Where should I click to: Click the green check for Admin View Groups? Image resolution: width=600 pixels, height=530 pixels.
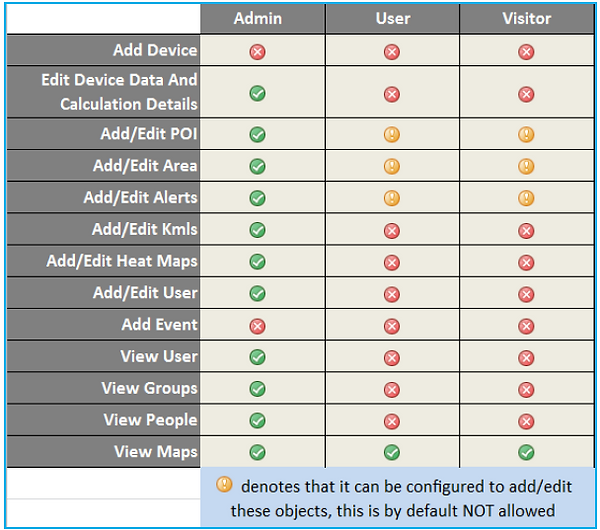pos(258,389)
